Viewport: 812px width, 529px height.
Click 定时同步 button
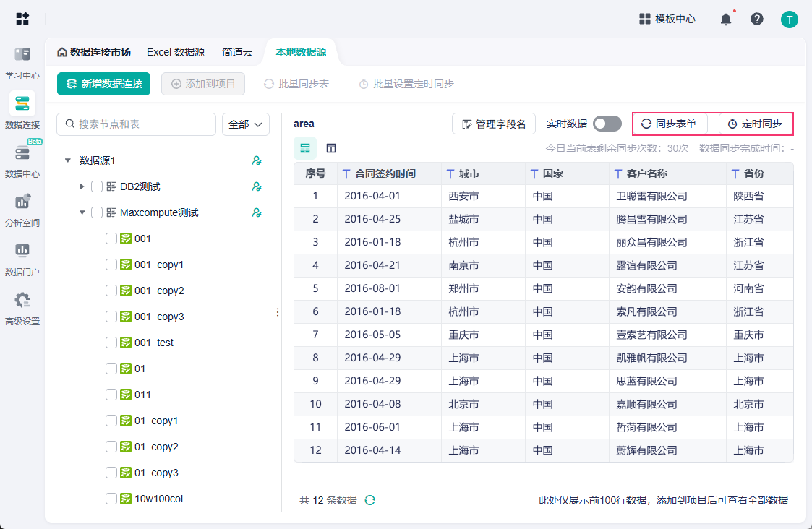[x=755, y=124]
